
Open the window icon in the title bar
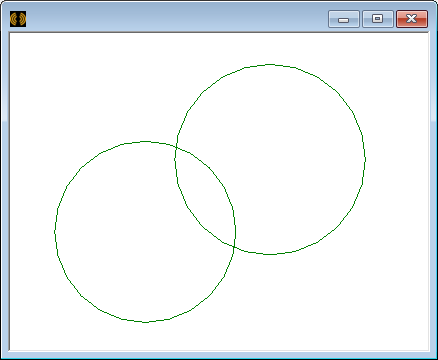tap(18, 19)
